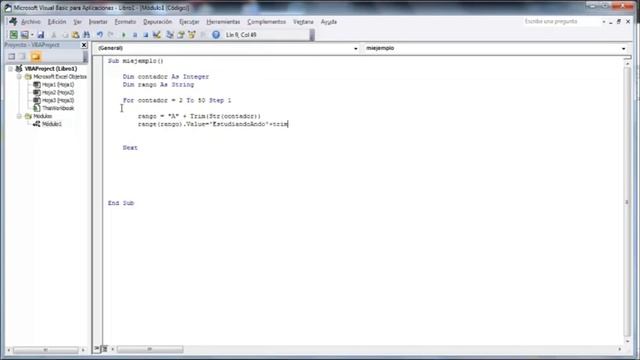Click the VBA editor icon left of Archivo
The image size is (640, 360).
click(x=13, y=22)
